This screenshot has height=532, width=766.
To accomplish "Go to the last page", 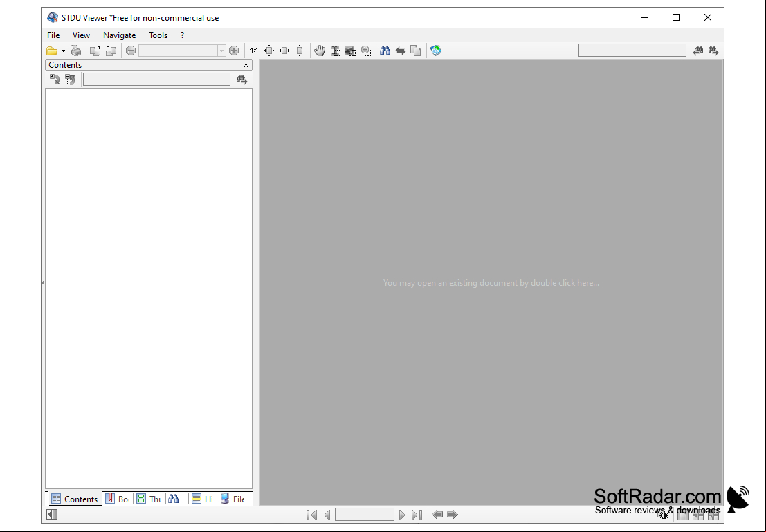I will point(417,515).
